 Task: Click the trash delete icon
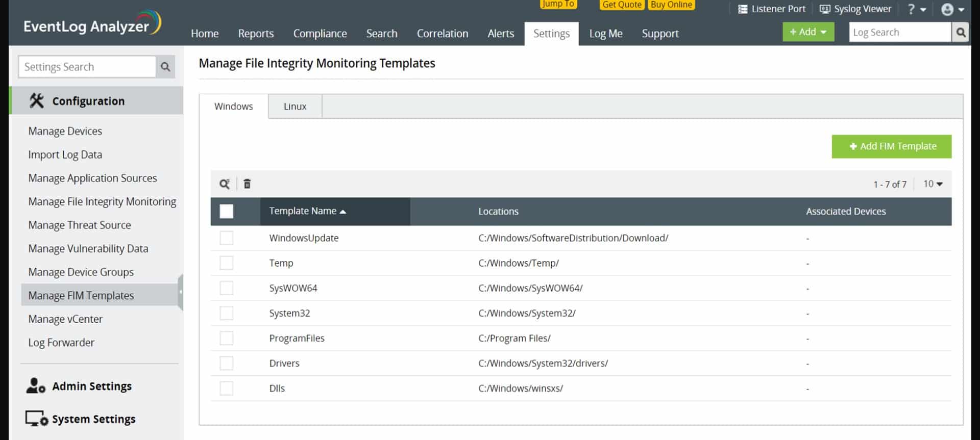point(247,184)
